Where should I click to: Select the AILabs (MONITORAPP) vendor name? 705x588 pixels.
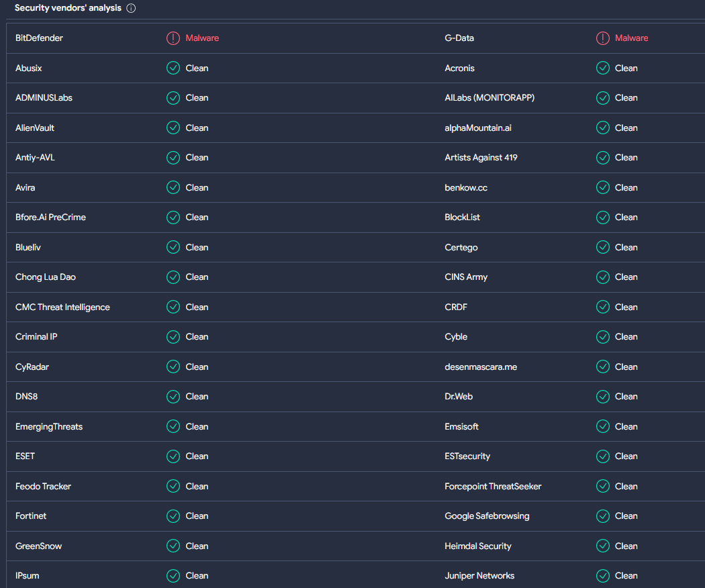pyautogui.click(x=489, y=97)
